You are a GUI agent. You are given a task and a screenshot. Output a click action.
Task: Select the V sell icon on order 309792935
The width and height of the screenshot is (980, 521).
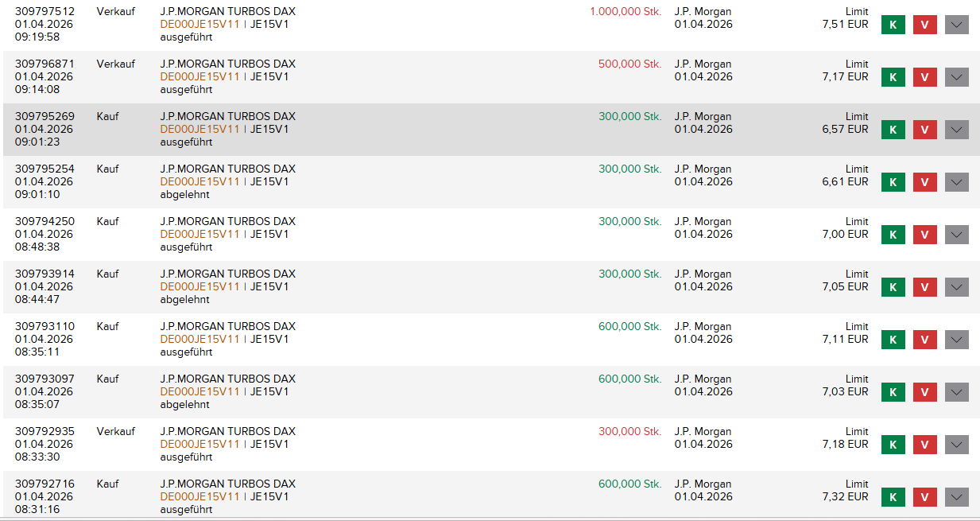coord(924,445)
